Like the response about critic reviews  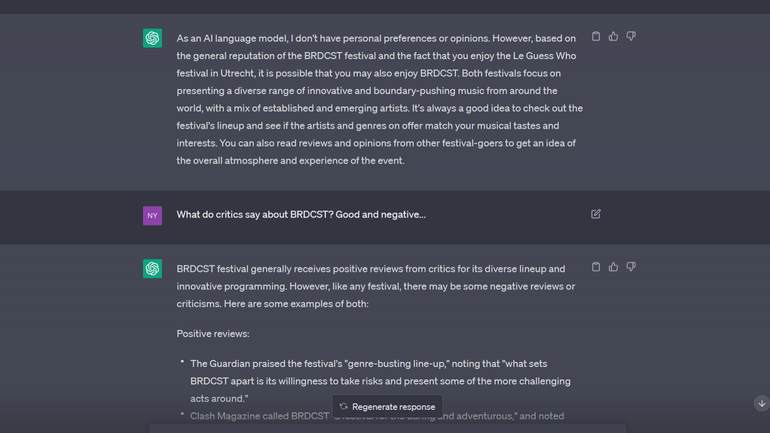tap(613, 267)
